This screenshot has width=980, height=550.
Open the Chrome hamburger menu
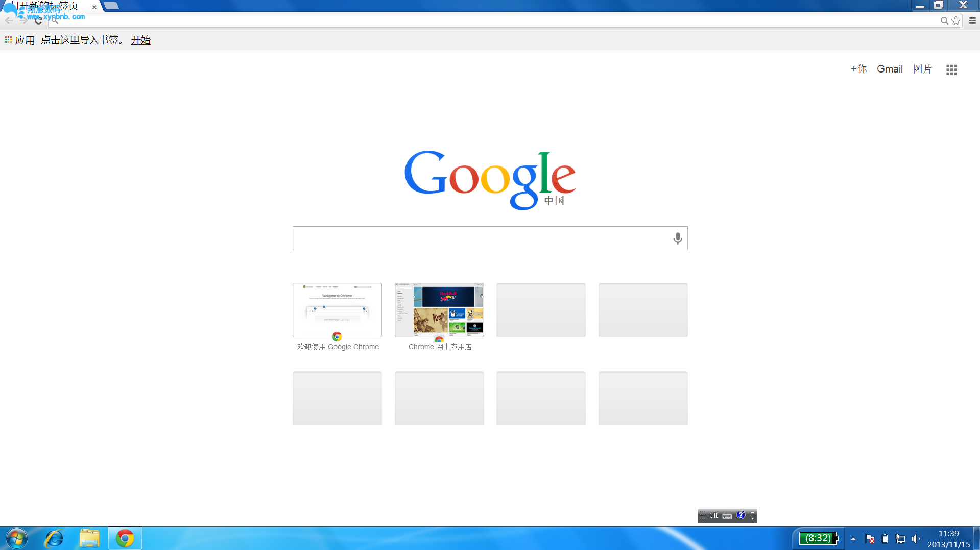[x=972, y=21]
